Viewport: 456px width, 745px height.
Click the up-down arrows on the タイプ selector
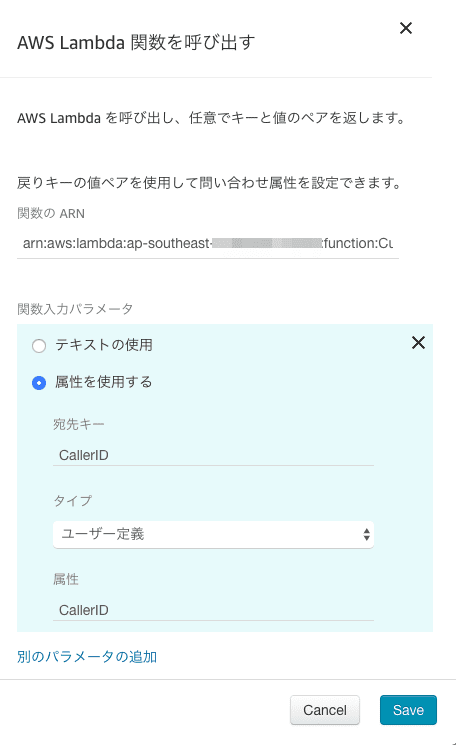[x=366, y=534]
